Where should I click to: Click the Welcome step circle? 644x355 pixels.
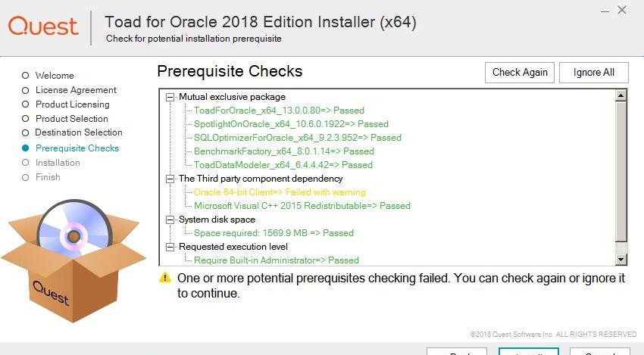[x=26, y=76]
